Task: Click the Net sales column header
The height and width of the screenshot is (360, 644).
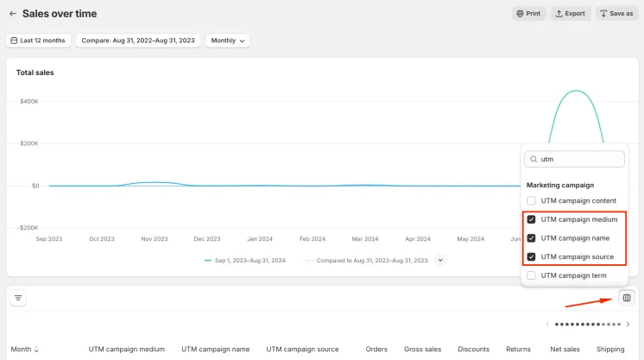Action: pos(565,350)
